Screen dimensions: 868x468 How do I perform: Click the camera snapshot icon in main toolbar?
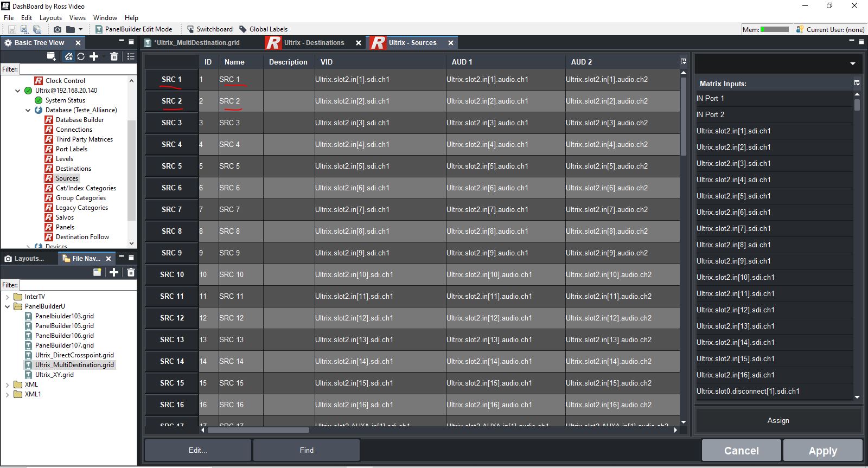58,29
